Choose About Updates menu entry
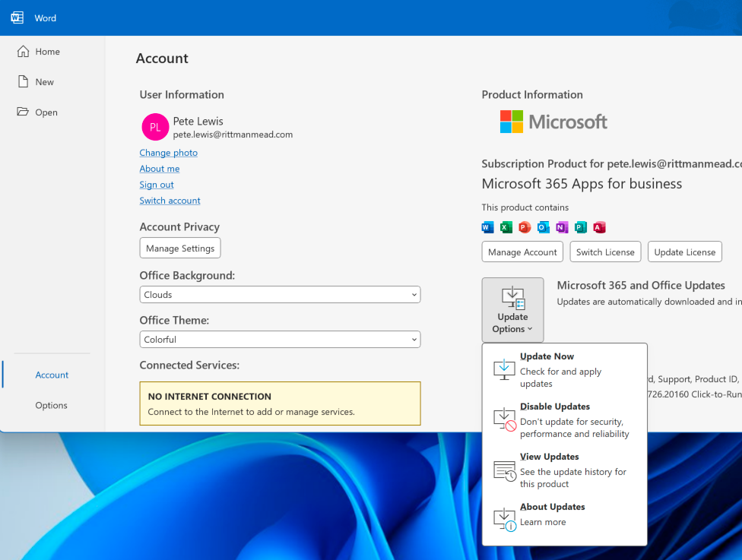 (x=564, y=519)
